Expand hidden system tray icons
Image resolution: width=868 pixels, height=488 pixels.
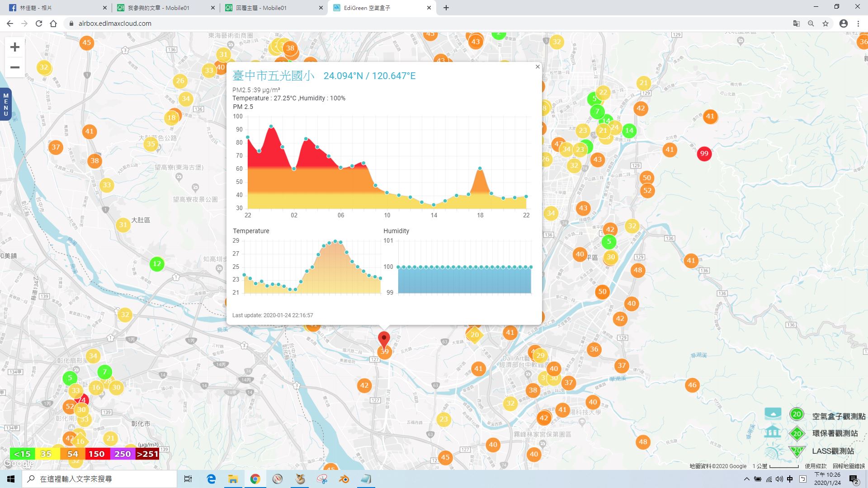tap(746, 479)
